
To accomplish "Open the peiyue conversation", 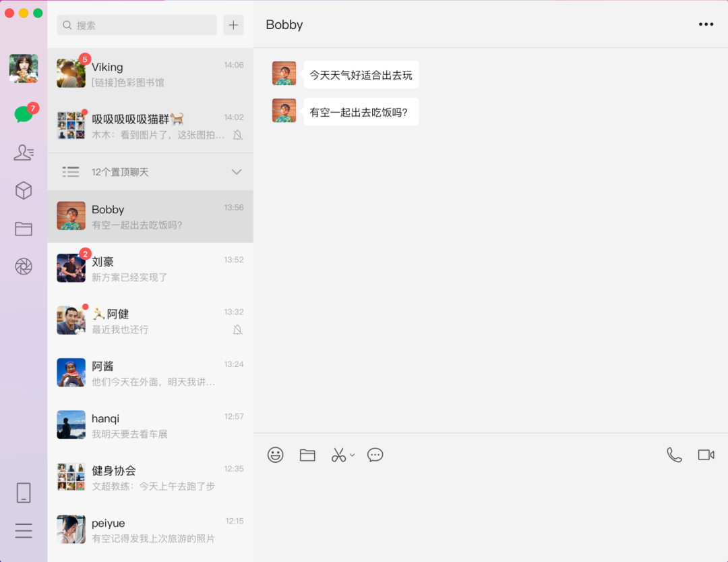I will (x=150, y=530).
